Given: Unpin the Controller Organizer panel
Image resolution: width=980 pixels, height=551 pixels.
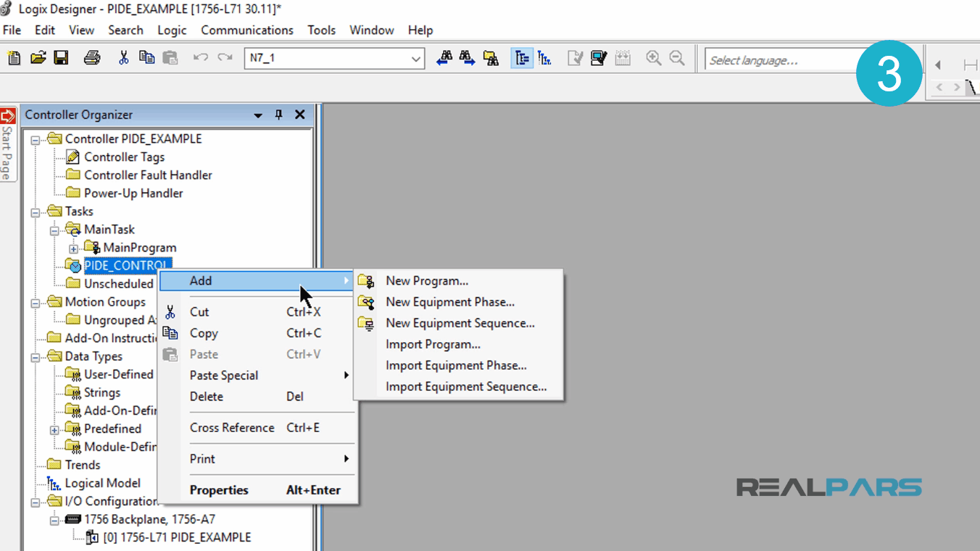Looking at the screenshot, I should [x=278, y=115].
